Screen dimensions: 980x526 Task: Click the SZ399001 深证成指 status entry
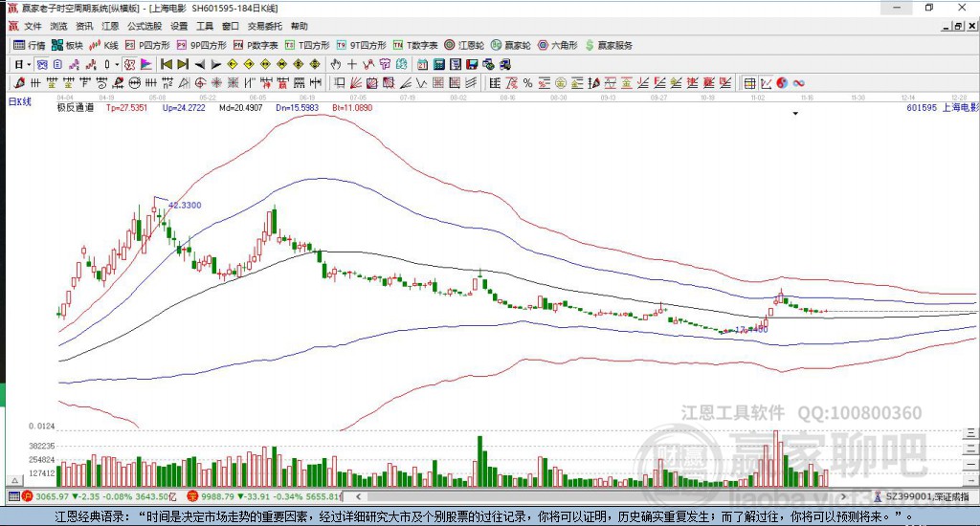tap(922, 496)
